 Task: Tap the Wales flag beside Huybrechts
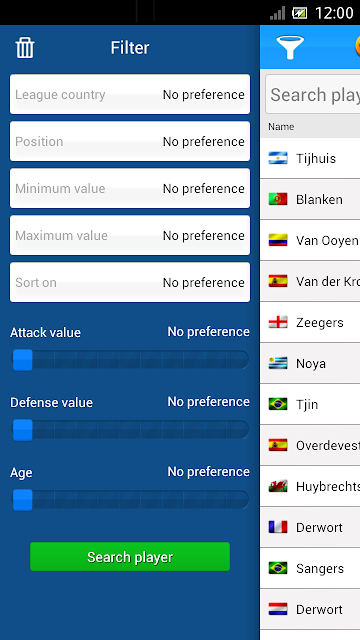(278, 486)
